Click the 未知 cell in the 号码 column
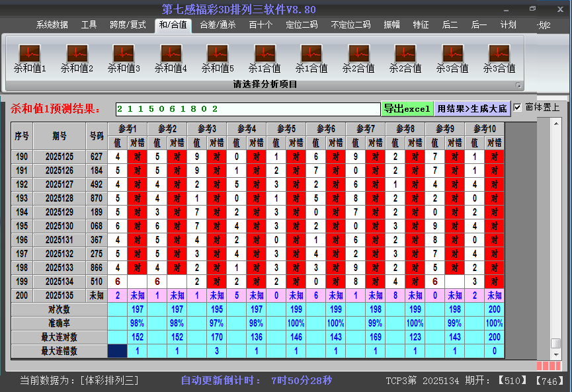 coord(97,295)
